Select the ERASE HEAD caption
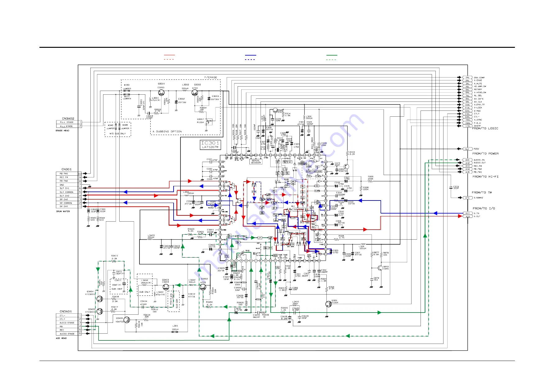Screen dimensions: 555x392 62,131
